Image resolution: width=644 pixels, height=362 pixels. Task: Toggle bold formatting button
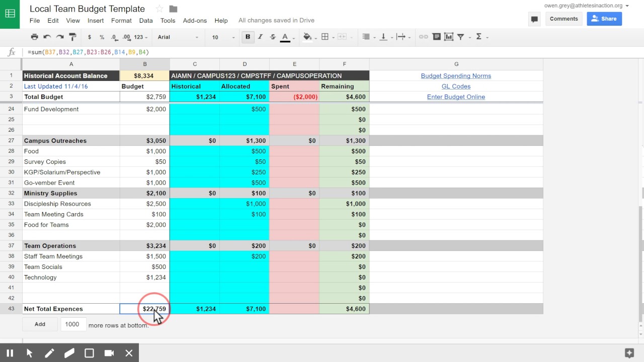248,37
